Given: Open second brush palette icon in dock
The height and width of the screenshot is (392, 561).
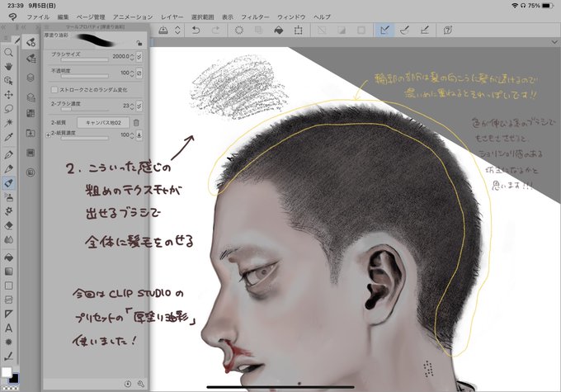Looking at the screenshot, I should pos(31,58).
